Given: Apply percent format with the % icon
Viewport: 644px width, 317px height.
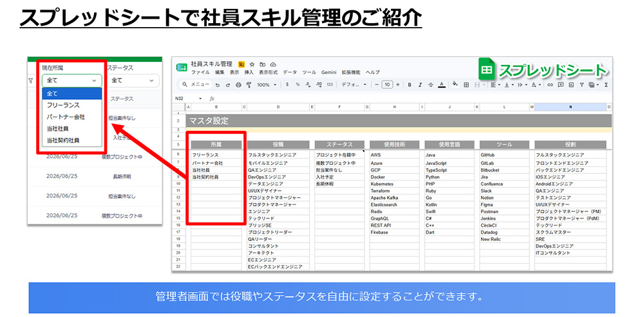Looking at the screenshot, I should pyautogui.click(x=298, y=84).
